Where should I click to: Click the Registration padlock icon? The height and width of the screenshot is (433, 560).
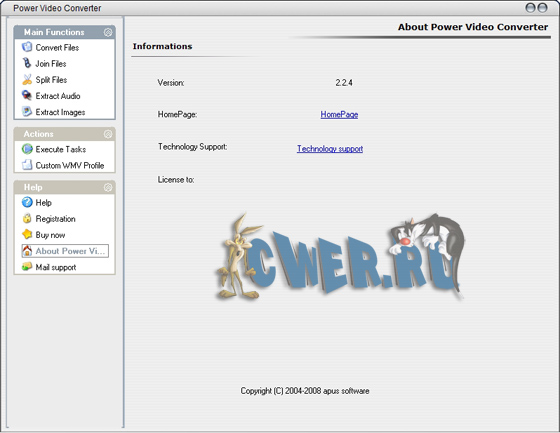pos(27,218)
